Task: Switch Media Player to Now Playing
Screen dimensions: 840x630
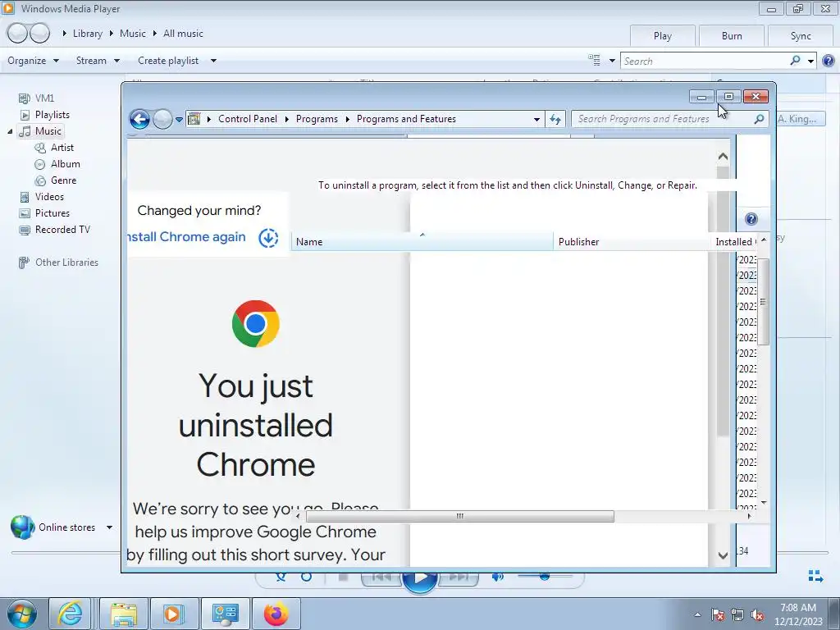Action: pyautogui.click(x=815, y=576)
